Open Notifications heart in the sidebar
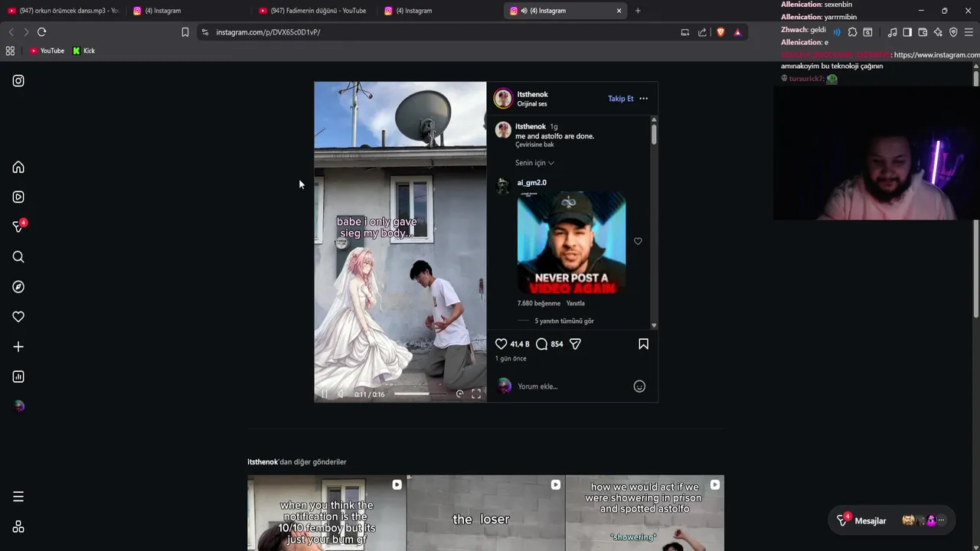Image resolution: width=980 pixels, height=551 pixels. pyautogui.click(x=18, y=316)
